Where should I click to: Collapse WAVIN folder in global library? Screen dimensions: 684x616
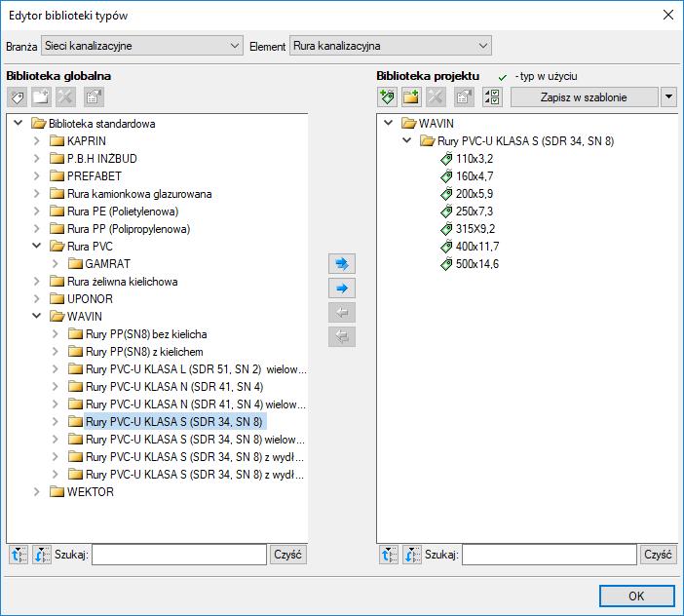(37, 316)
